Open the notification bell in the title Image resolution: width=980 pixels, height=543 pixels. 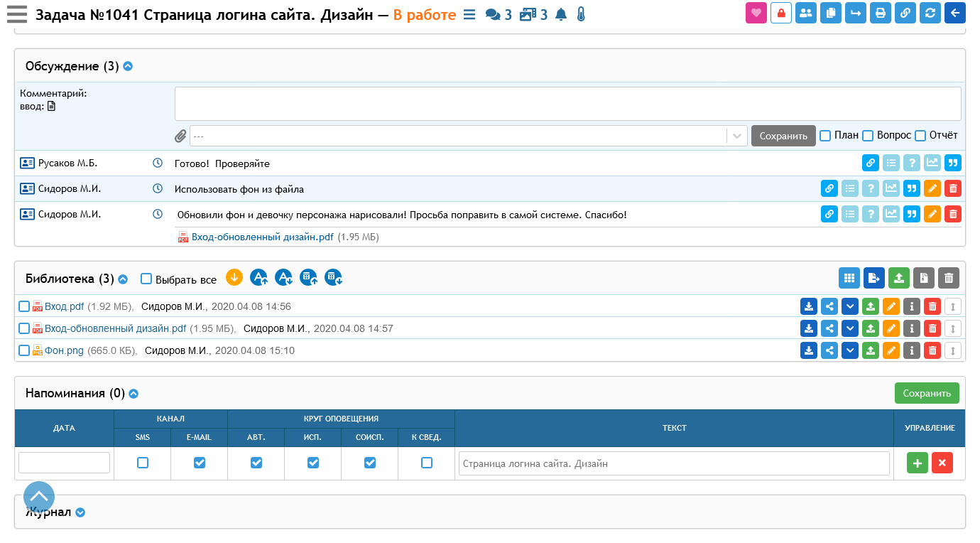tap(561, 14)
